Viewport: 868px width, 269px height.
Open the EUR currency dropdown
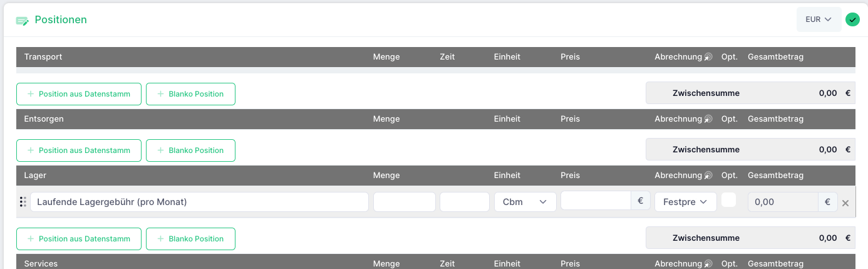819,19
